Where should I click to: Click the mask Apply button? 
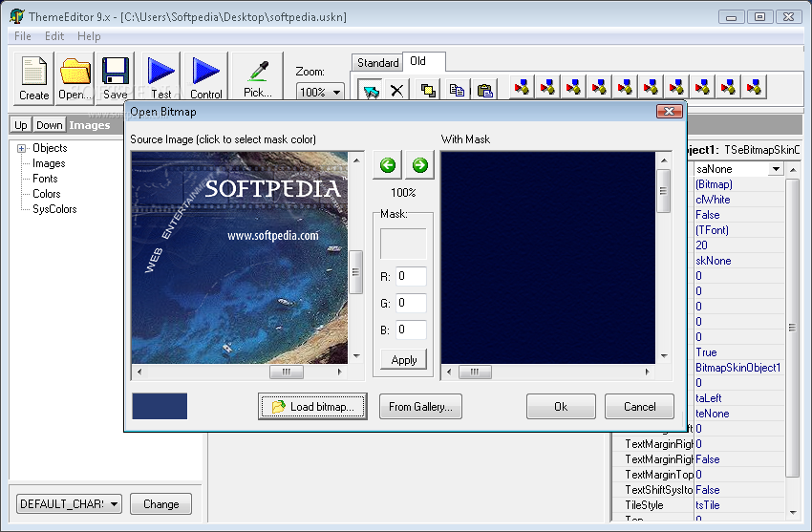pos(404,360)
